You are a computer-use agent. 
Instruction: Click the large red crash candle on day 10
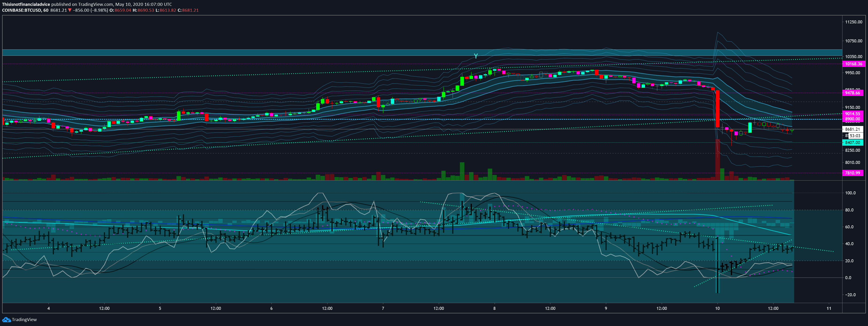pyautogui.click(x=717, y=108)
